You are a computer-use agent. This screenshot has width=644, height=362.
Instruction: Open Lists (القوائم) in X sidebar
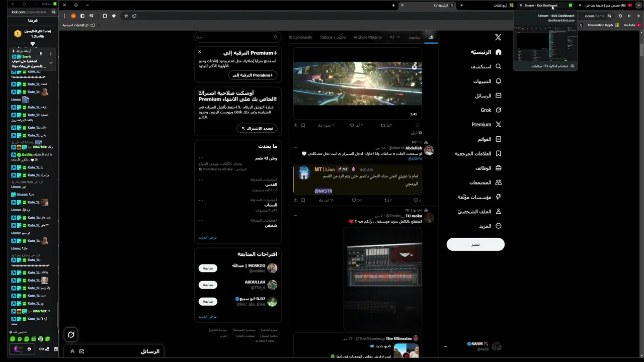490,139
